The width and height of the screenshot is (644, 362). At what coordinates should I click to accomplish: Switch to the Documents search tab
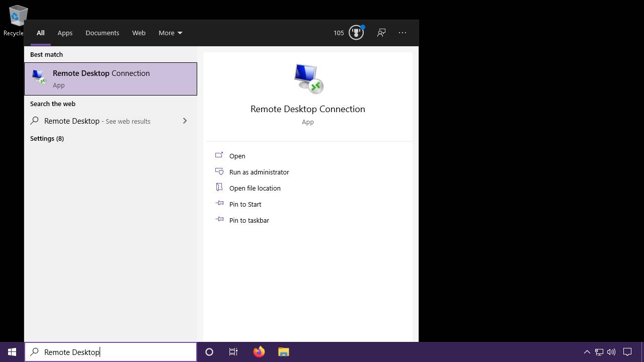point(102,33)
